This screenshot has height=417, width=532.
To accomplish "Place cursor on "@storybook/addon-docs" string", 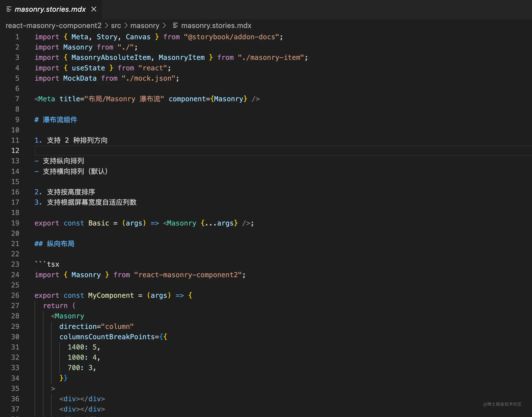I will [x=232, y=37].
